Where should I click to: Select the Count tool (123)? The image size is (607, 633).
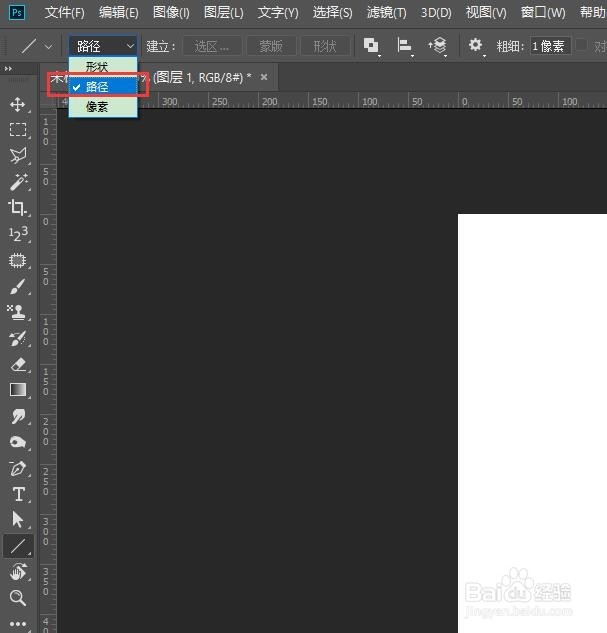(x=18, y=234)
